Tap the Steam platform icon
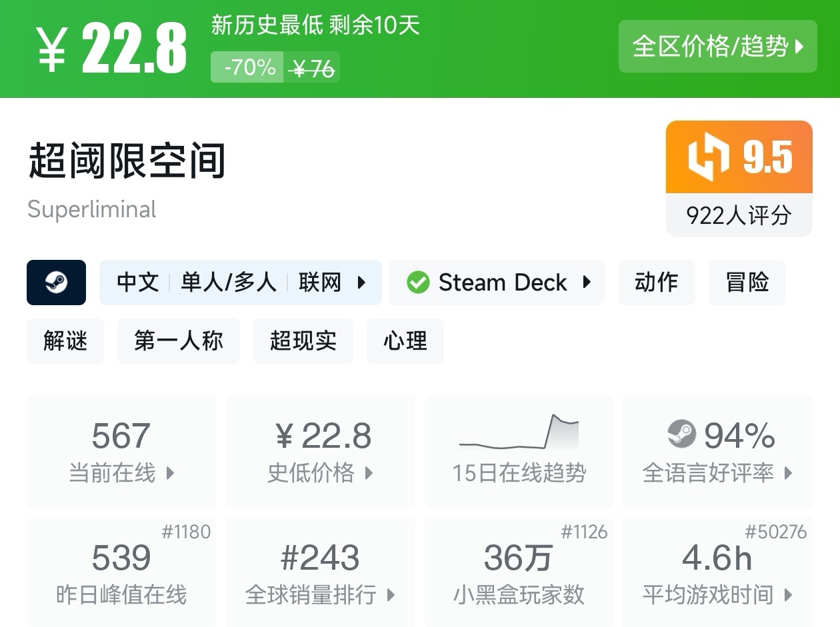The height and width of the screenshot is (627, 840). point(56,283)
